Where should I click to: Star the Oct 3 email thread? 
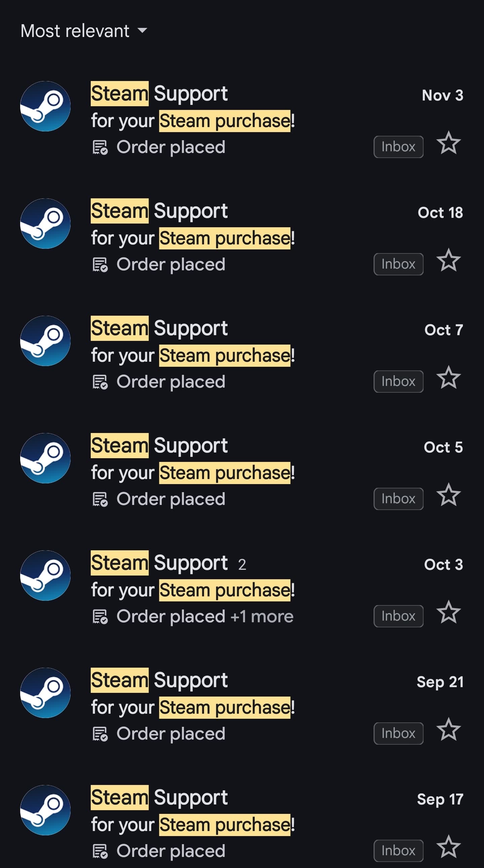[448, 612]
